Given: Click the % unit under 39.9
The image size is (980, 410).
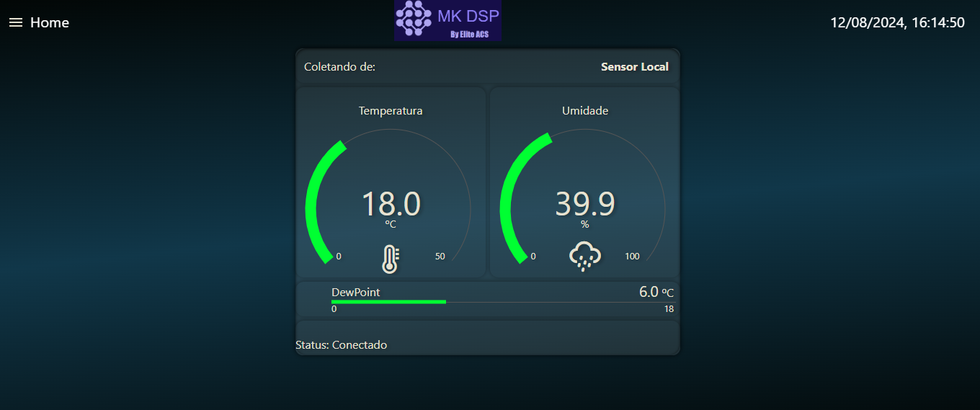Looking at the screenshot, I should click(x=585, y=225).
